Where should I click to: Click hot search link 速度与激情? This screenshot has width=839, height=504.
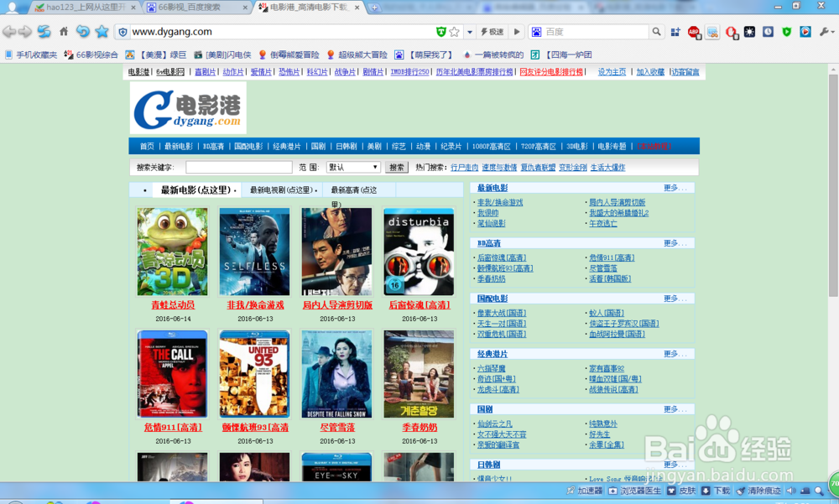click(499, 168)
